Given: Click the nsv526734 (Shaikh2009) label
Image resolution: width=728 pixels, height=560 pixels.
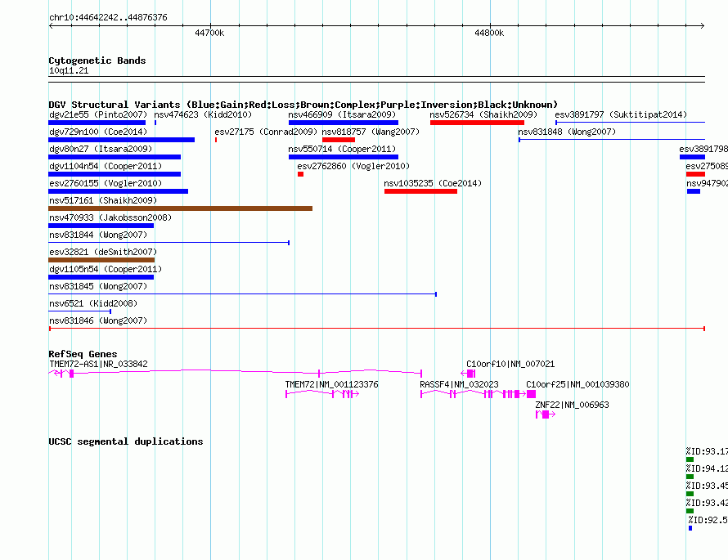Looking at the screenshot, I should coord(483,114).
